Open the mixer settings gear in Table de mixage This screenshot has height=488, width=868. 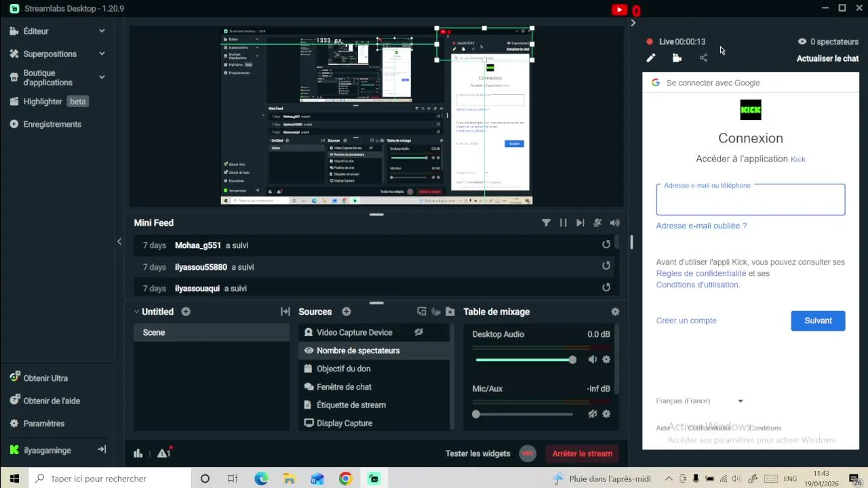pos(615,312)
